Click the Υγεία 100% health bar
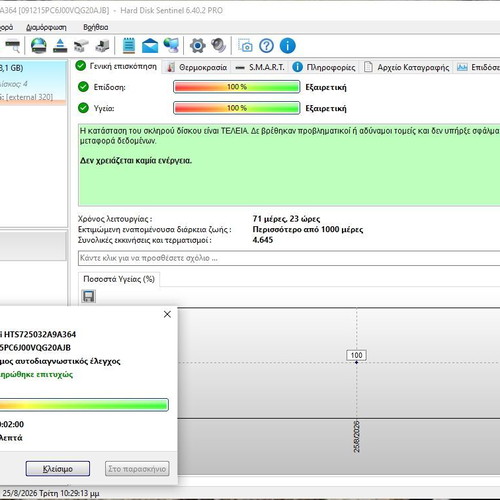The width and height of the screenshot is (500, 500). (237, 108)
